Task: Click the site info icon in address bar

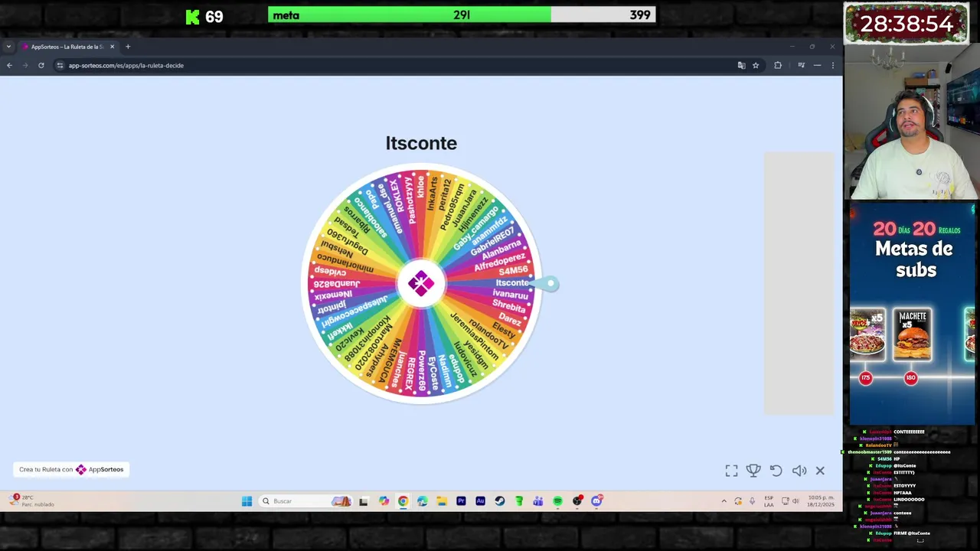Action: 60,65
